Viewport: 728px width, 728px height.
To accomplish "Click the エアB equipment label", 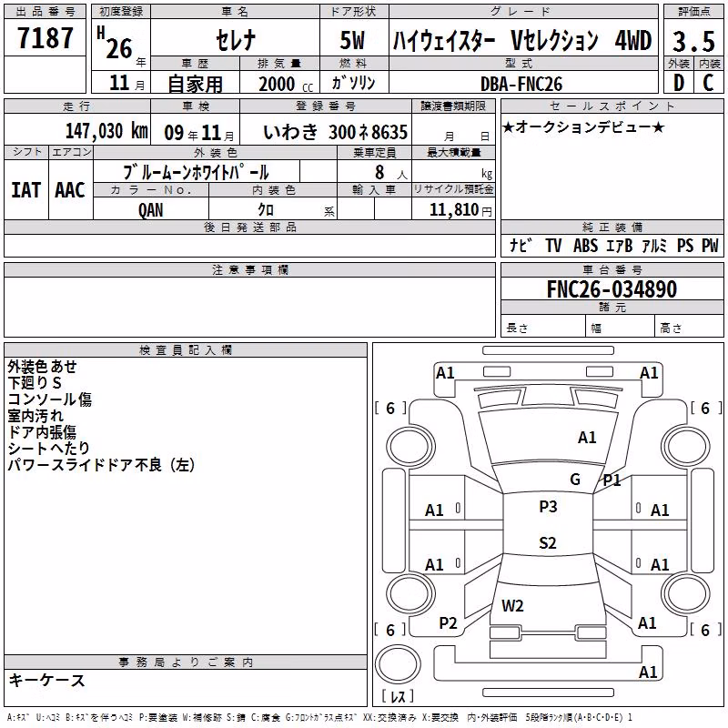I will point(620,245).
